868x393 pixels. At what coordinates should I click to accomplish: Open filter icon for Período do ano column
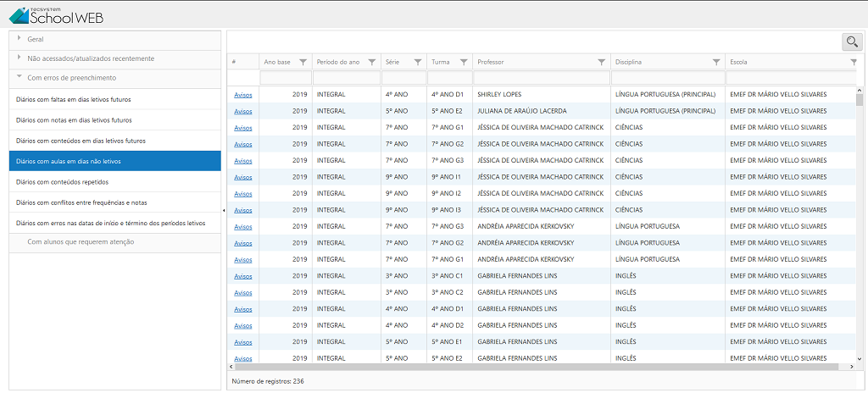coord(372,62)
